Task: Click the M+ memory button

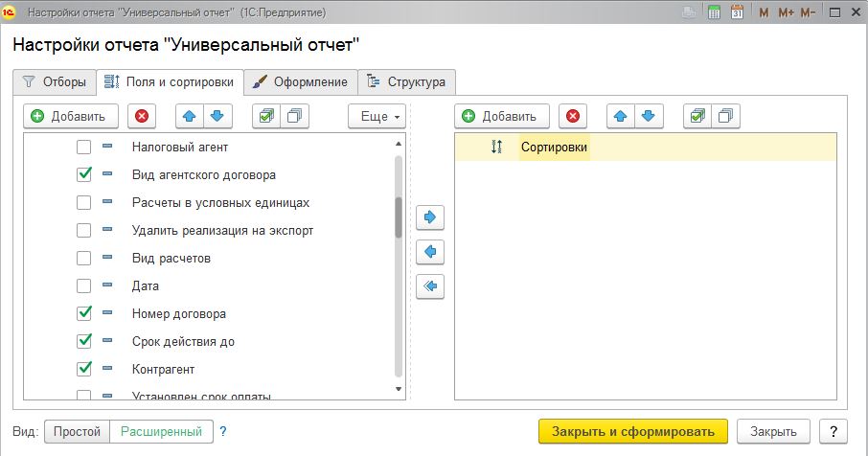Action: pos(786,12)
